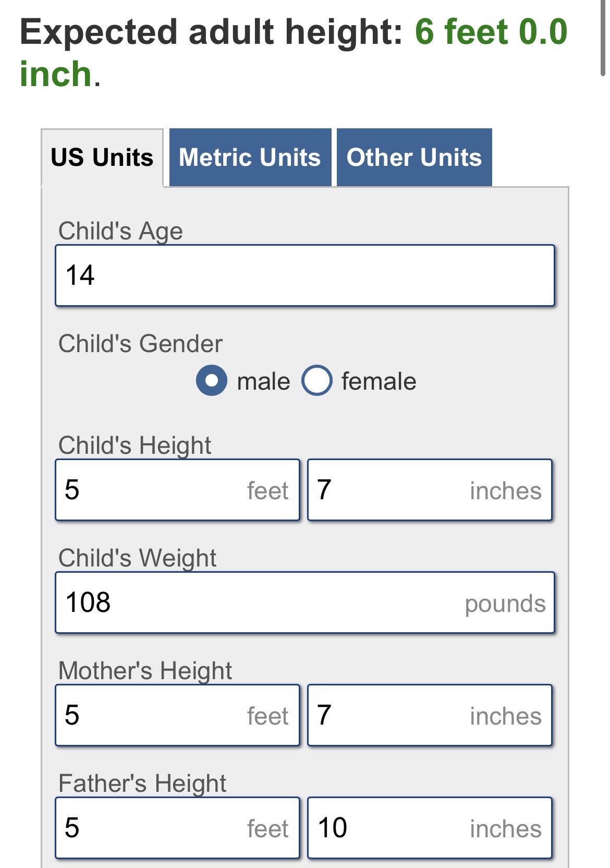Click the Father's Height label
The height and width of the screenshot is (868, 610).
click(142, 783)
